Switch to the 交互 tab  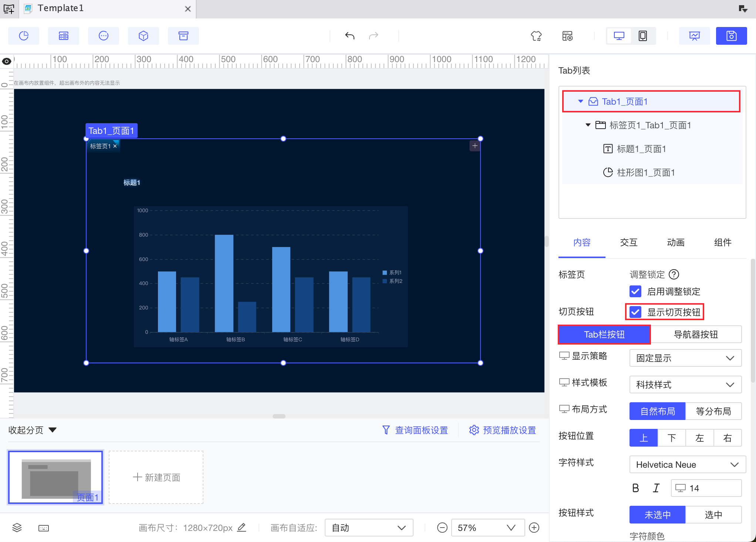629,243
